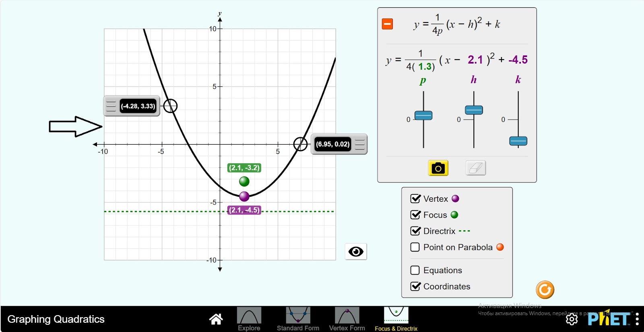The width and height of the screenshot is (644, 332).
Task: Click the eraser button
Action: (476, 168)
